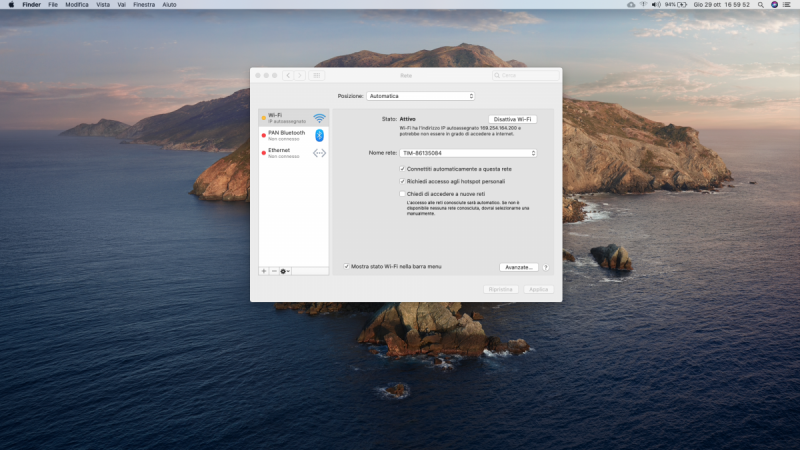Click the plus button to add service
Screen dimensions: 800x450
point(264,271)
